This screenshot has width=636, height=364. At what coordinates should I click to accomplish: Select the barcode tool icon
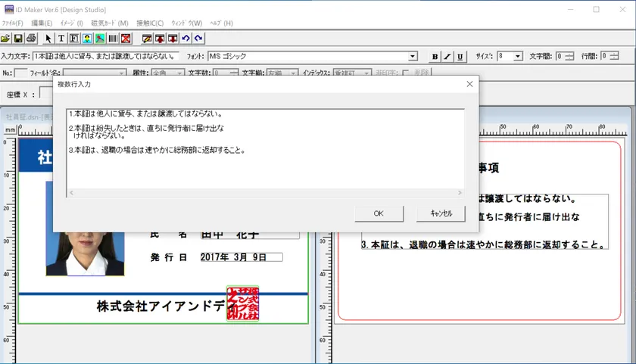(113, 38)
